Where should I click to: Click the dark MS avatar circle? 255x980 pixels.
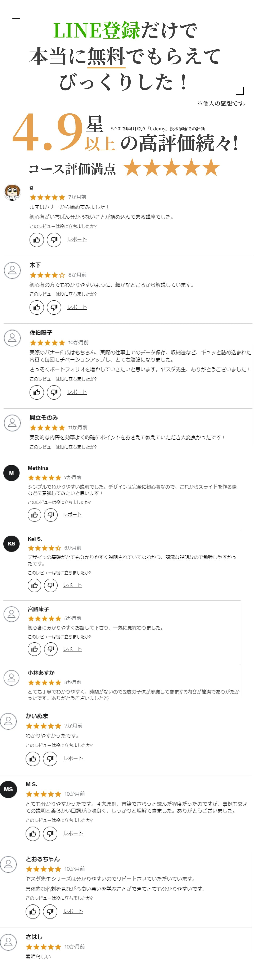[8, 789]
